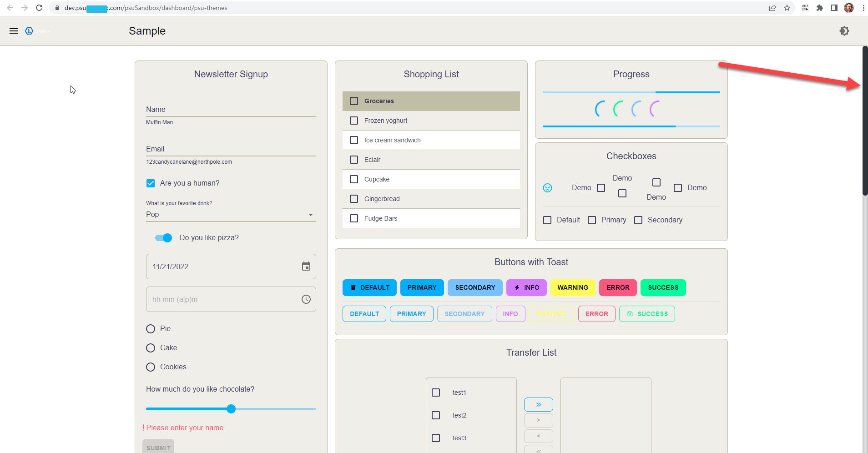Screen dimensions: 868x453
Task: Open the date picker calendar icon
Action: click(x=306, y=267)
